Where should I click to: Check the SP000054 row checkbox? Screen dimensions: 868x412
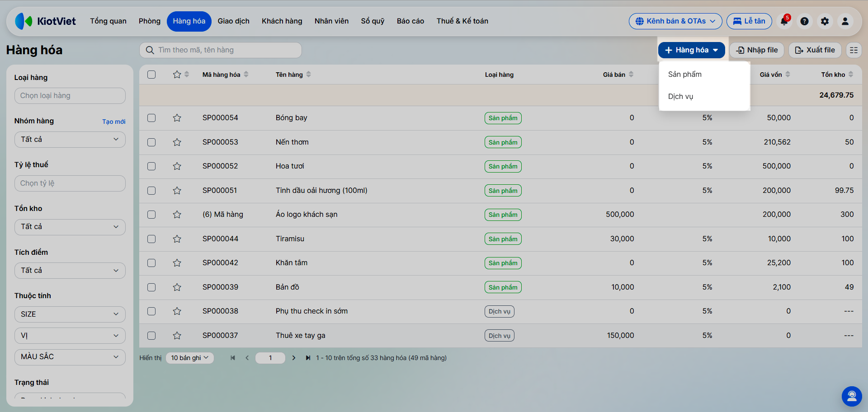click(x=151, y=118)
